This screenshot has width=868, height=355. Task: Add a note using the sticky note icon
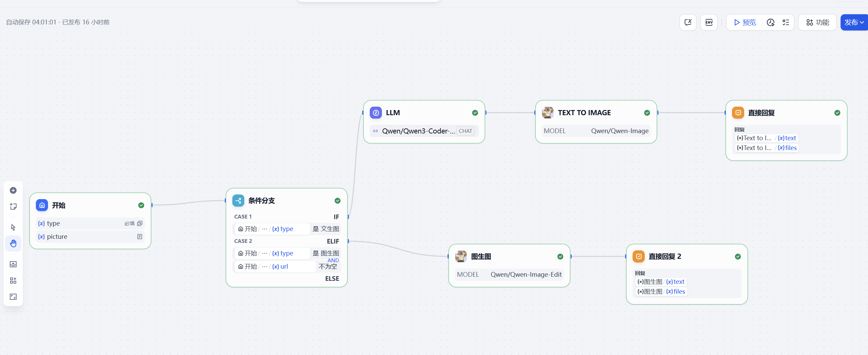click(13, 206)
